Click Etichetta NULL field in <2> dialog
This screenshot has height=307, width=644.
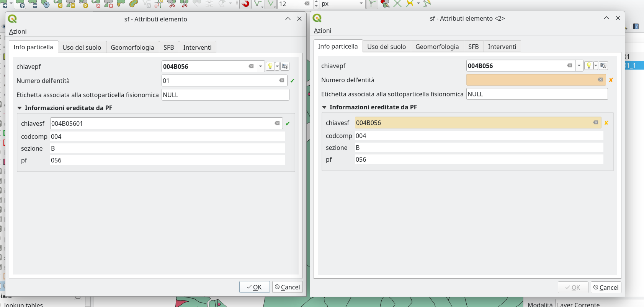tap(537, 94)
